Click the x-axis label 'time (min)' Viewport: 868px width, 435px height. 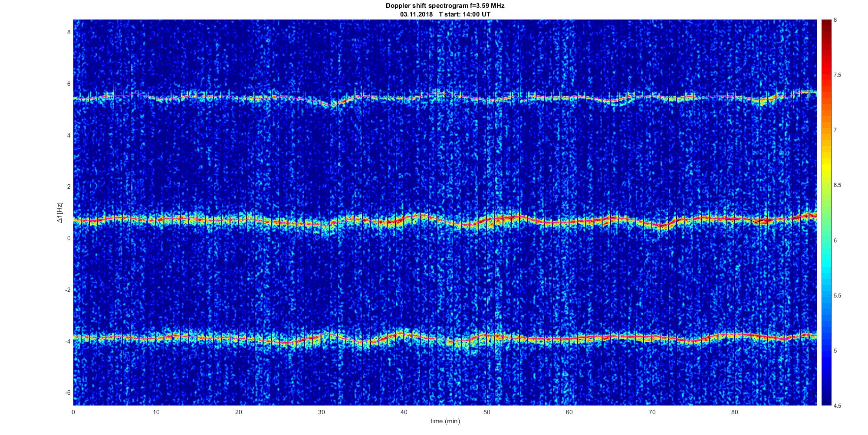pyautogui.click(x=445, y=421)
